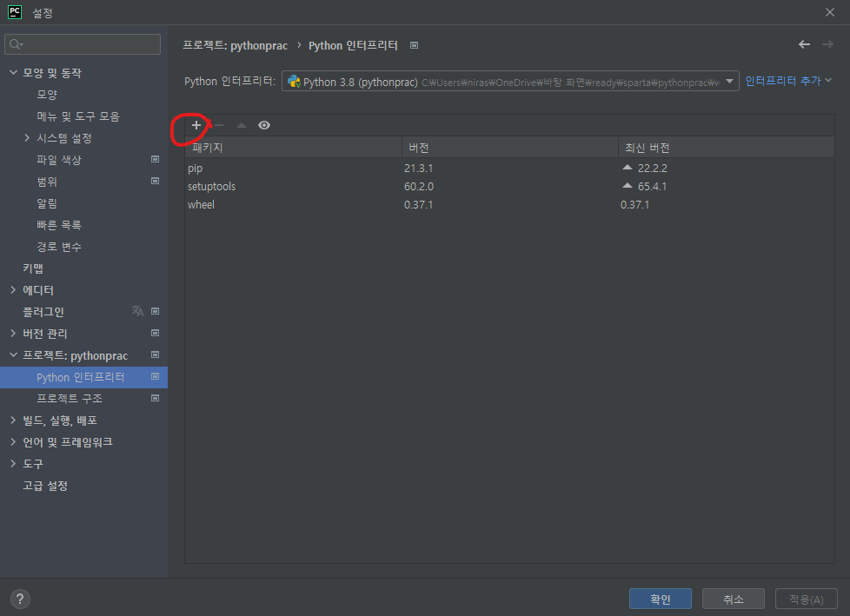Expand the 언어 및 프레임워크 section
The width and height of the screenshot is (850, 616).
tap(14, 441)
